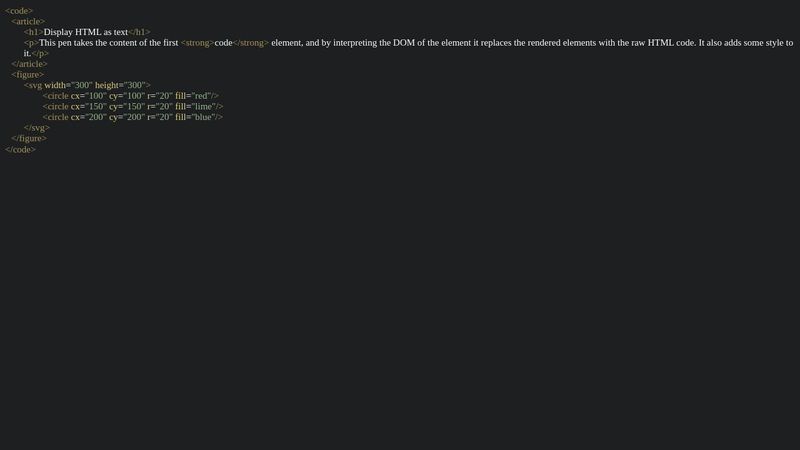Click the phrase 'raw HTML code' in paragraph
Image resolution: width=800 pixels, height=450 pixels.
click(663, 43)
